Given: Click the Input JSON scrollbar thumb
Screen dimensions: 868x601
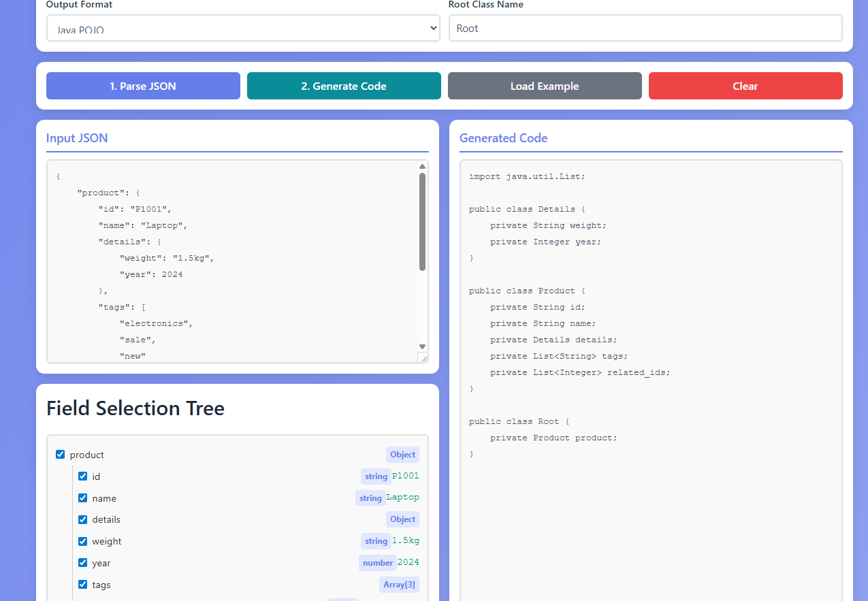Looking at the screenshot, I should 422,222.
